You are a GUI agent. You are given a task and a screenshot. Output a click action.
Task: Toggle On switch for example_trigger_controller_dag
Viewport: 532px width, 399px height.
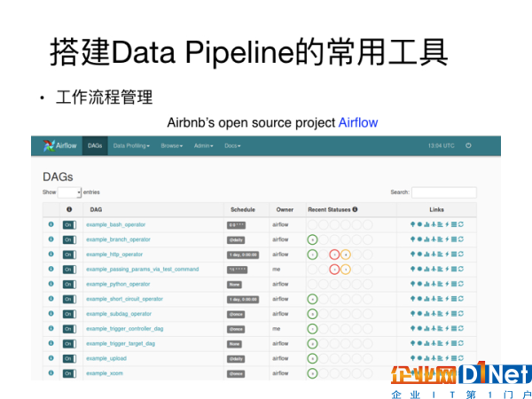point(69,329)
